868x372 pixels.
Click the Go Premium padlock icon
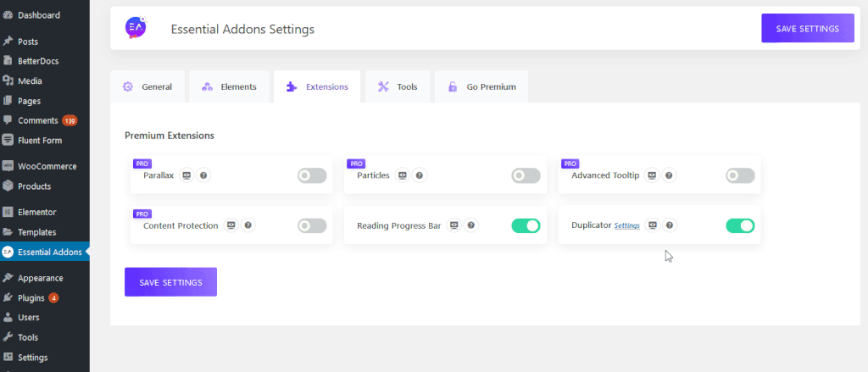coord(453,86)
